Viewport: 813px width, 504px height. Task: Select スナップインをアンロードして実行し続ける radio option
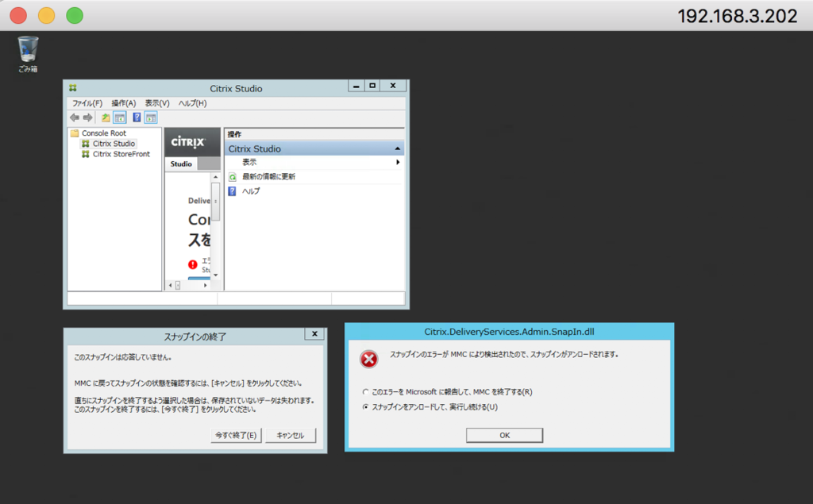point(365,407)
